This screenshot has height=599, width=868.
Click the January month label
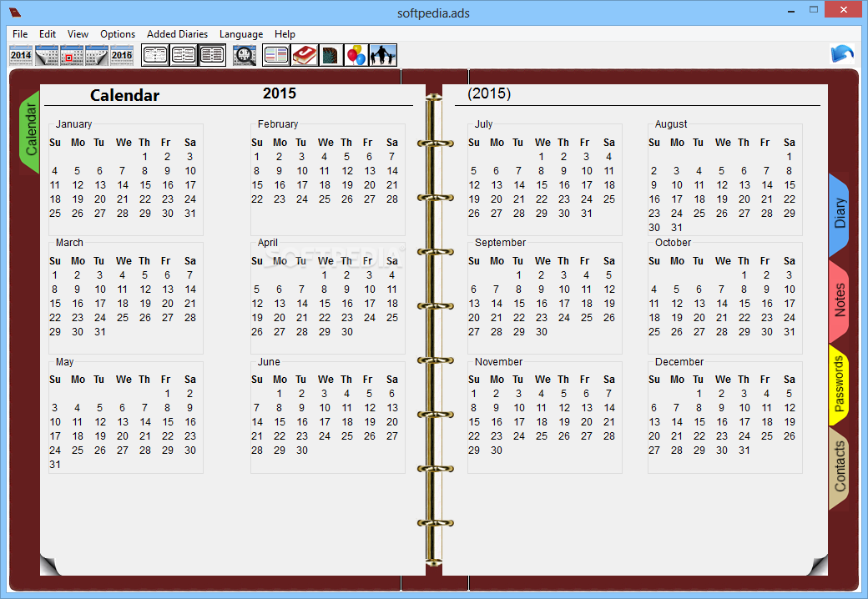point(73,124)
